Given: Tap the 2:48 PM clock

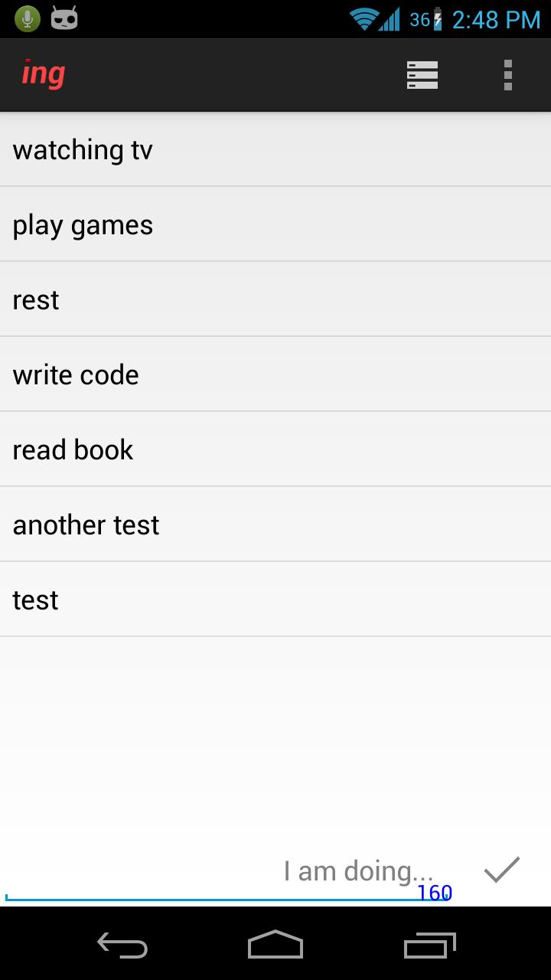Looking at the screenshot, I should pos(496,19).
